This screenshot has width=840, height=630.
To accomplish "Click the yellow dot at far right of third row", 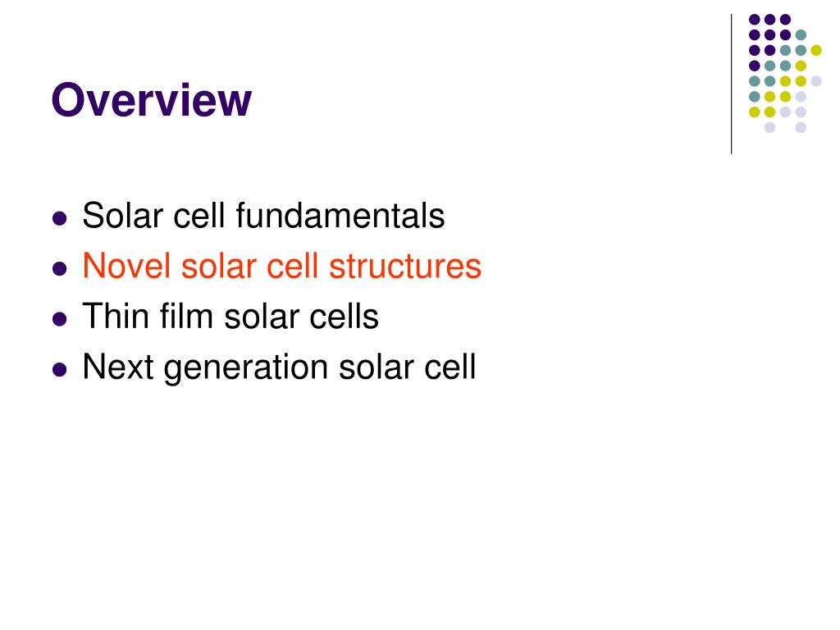I will click(x=816, y=50).
